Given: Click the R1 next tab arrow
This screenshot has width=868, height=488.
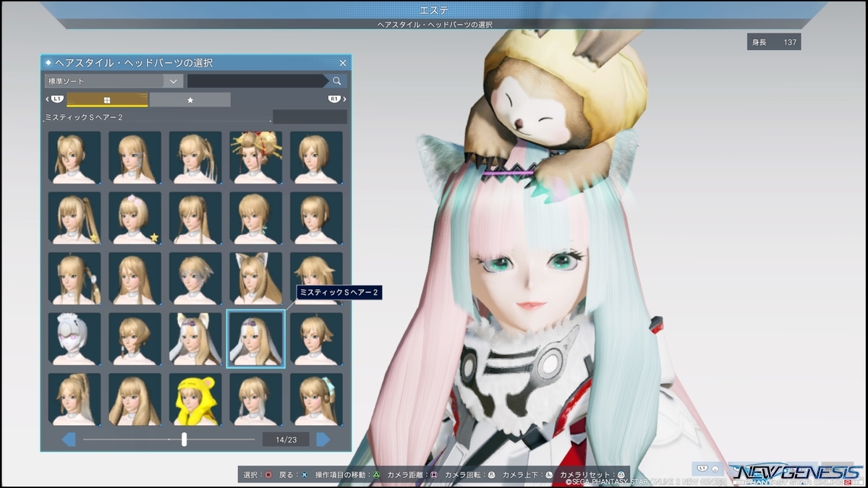Looking at the screenshot, I should 337,99.
